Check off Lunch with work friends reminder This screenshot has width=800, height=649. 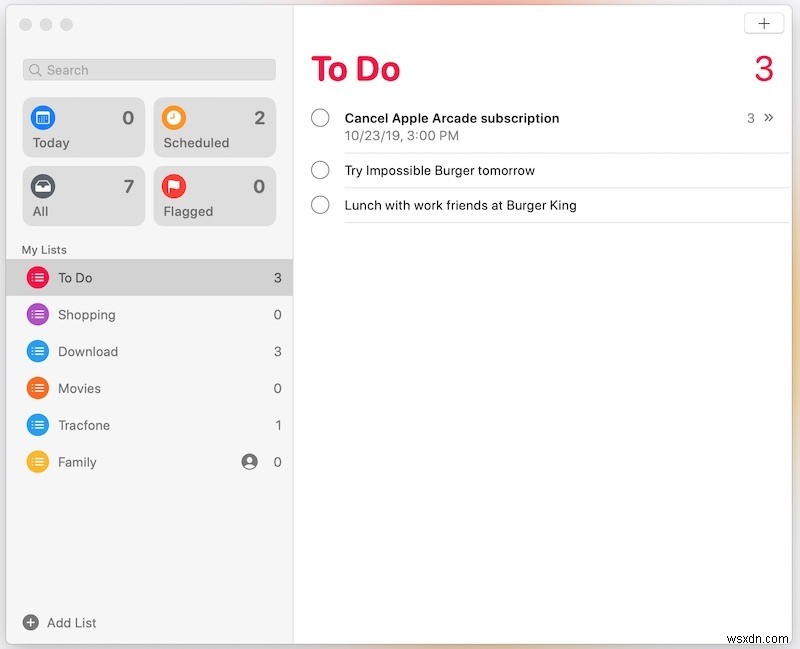(320, 205)
